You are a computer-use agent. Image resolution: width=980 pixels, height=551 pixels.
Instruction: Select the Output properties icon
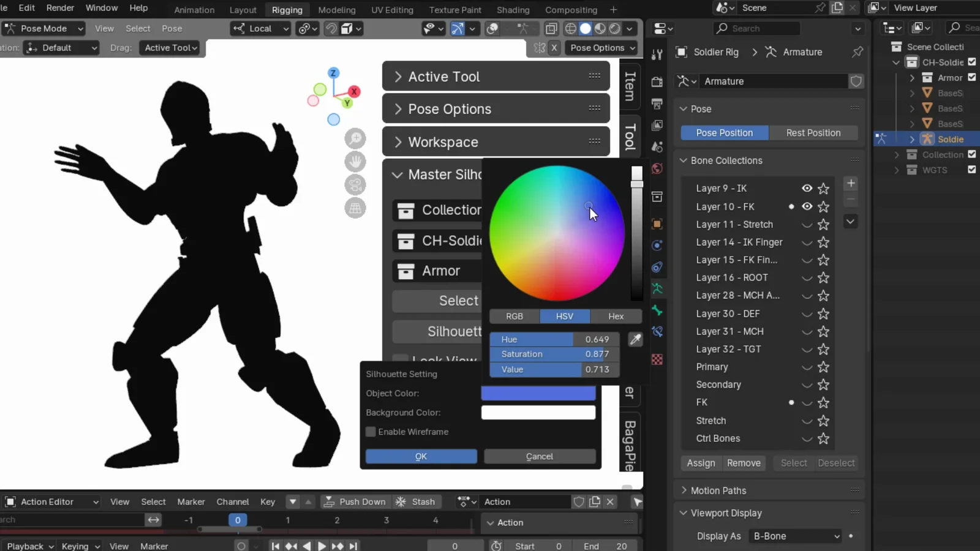(657, 102)
